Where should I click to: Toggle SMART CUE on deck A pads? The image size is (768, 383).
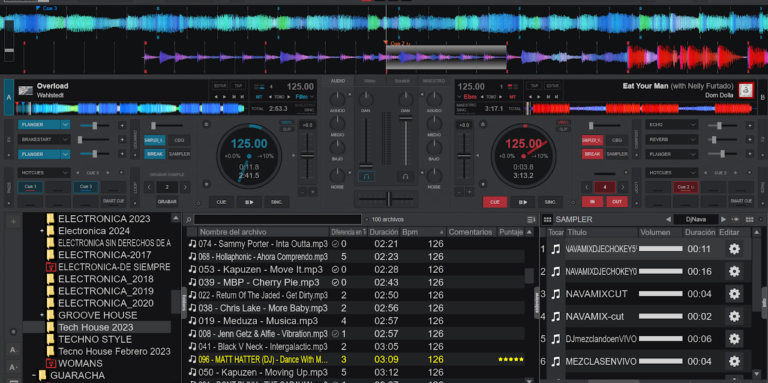tap(114, 201)
